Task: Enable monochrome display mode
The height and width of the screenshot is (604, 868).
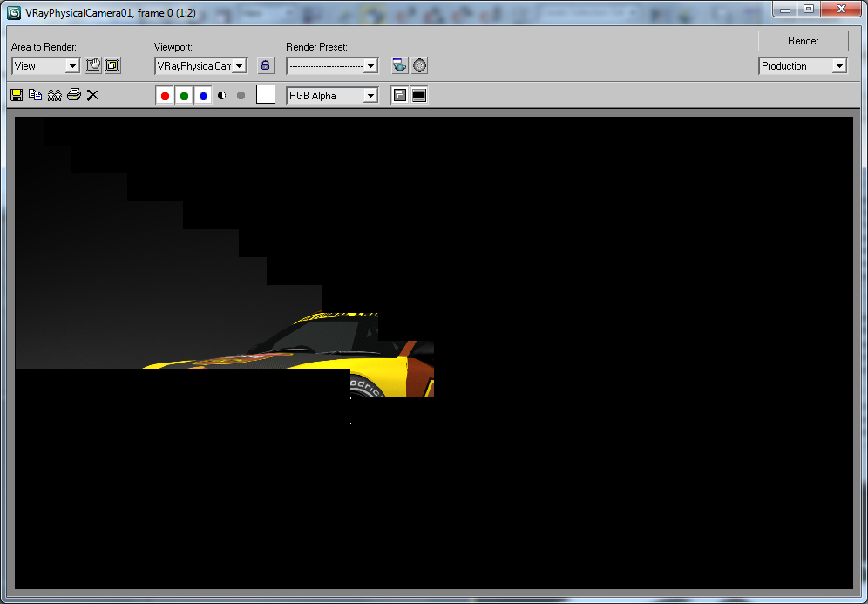Action: pyautogui.click(x=241, y=95)
